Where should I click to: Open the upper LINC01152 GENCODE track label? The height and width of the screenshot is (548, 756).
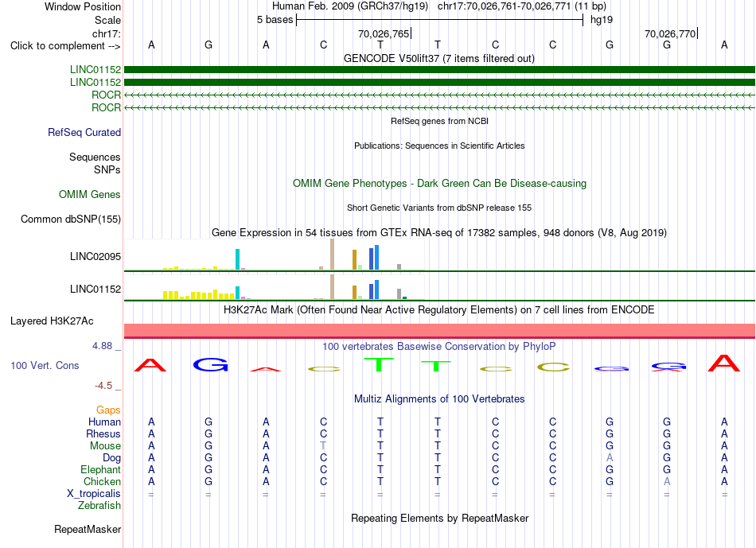point(95,69)
